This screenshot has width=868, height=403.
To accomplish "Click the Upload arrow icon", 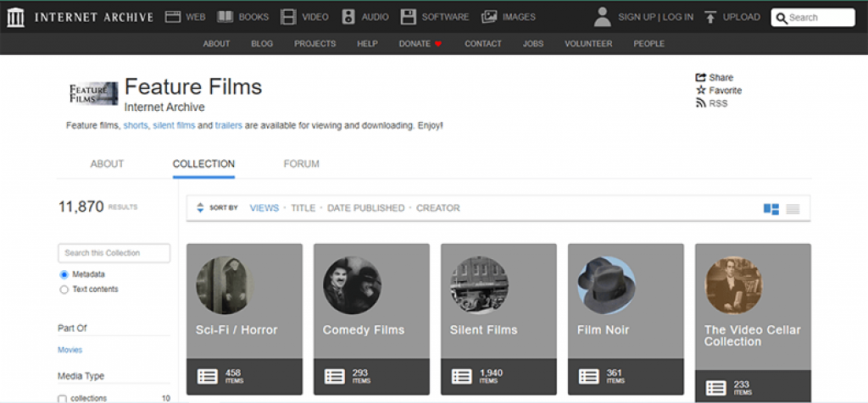I will point(710,17).
